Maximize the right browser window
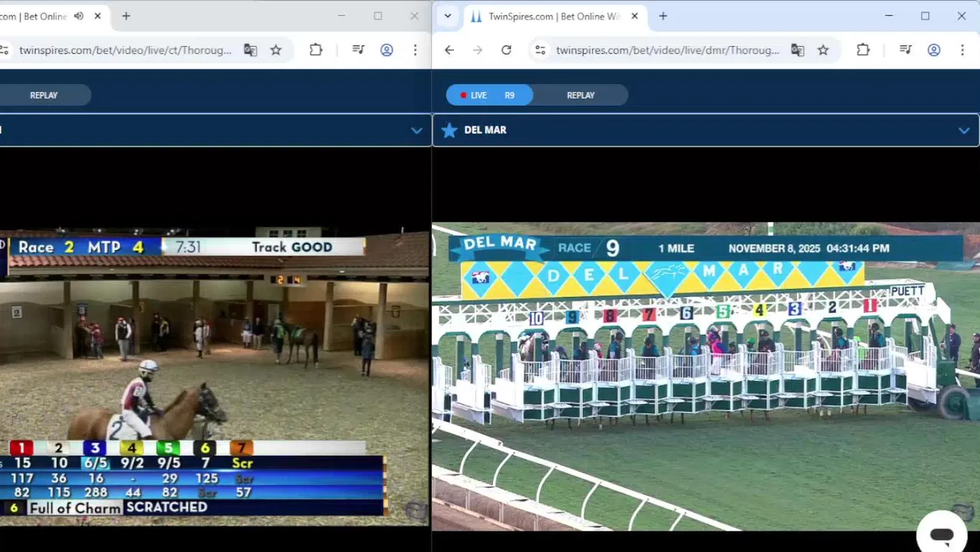980x552 pixels. (x=925, y=16)
